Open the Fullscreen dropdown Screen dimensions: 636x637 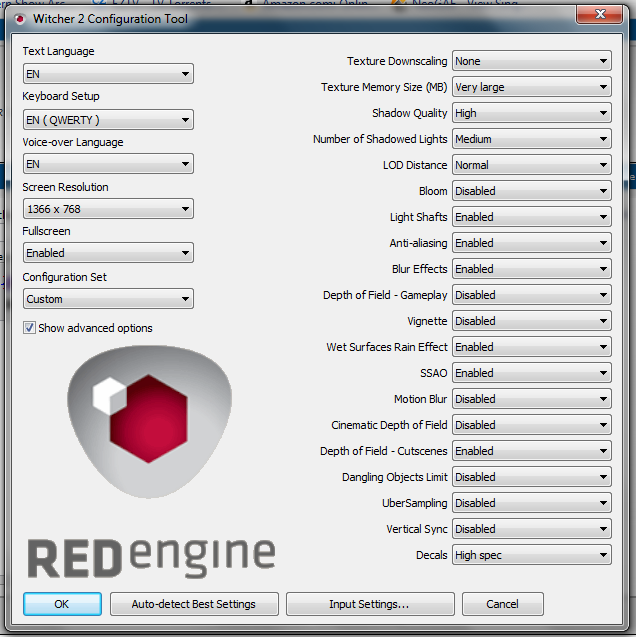tap(108, 253)
